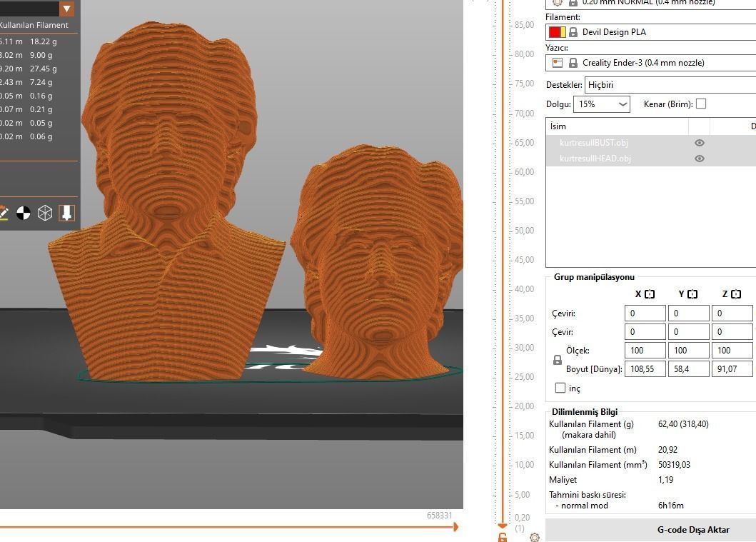
Task: Click the X axis mirror icon
Action: click(650, 294)
